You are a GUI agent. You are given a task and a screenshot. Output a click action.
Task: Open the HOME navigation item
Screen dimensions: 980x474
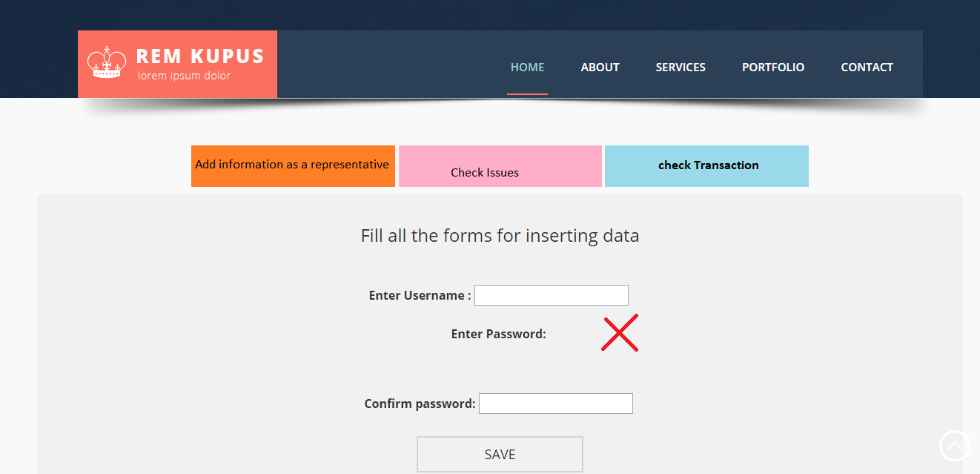click(528, 67)
